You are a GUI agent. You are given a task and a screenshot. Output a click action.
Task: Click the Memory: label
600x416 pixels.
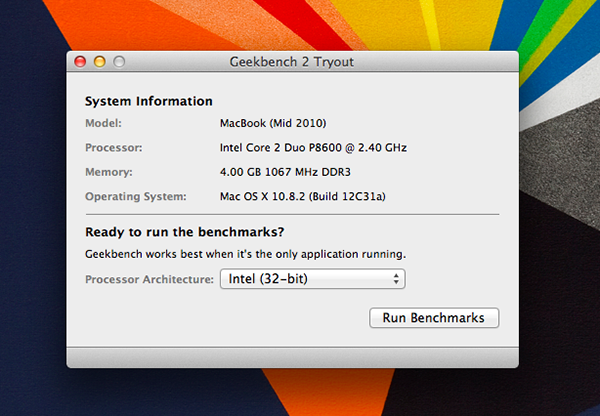pyautogui.click(x=109, y=172)
